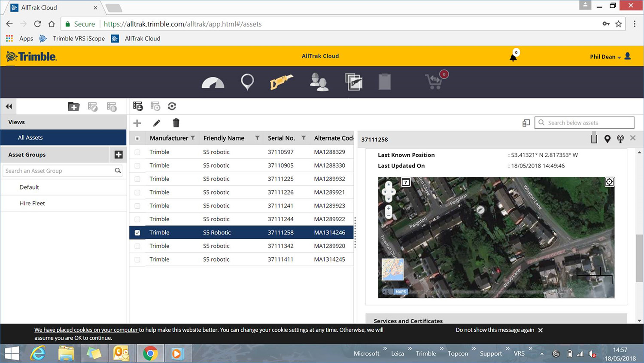Switch to the AllTrak Cloud browser tab
The width and height of the screenshot is (644, 363).
click(54, 8)
